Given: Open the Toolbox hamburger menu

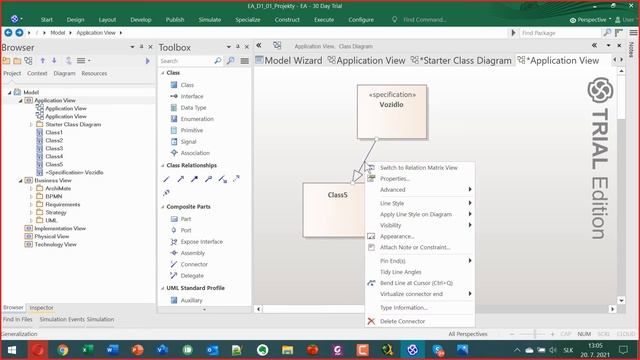Looking at the screenshot, I should tap(244, 61).
